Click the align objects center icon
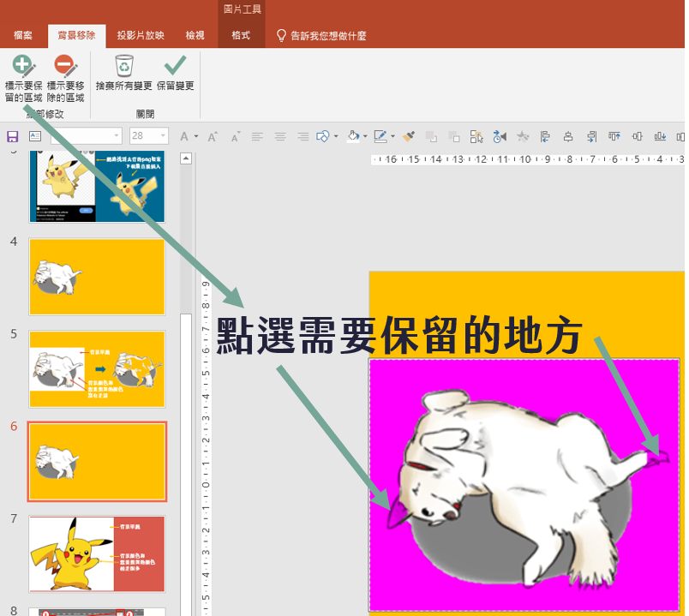Viewport: 689px width, 616px height. (x=568, y=137)
